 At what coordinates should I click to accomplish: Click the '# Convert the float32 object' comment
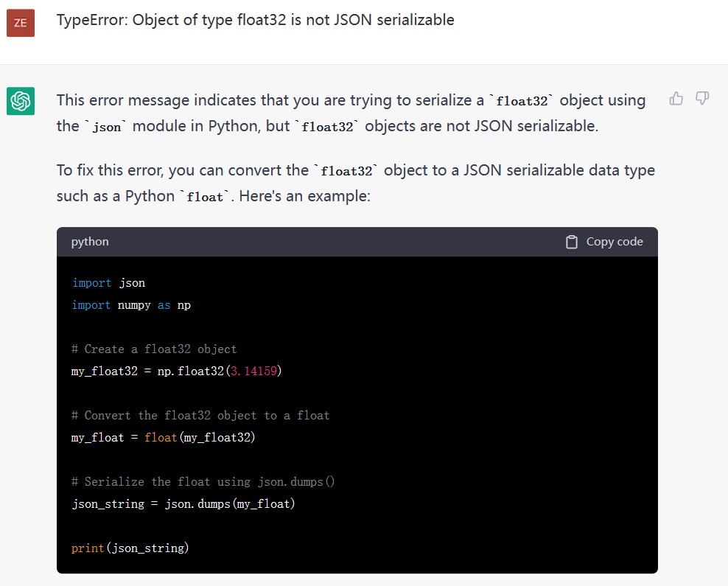click(200, 416)
